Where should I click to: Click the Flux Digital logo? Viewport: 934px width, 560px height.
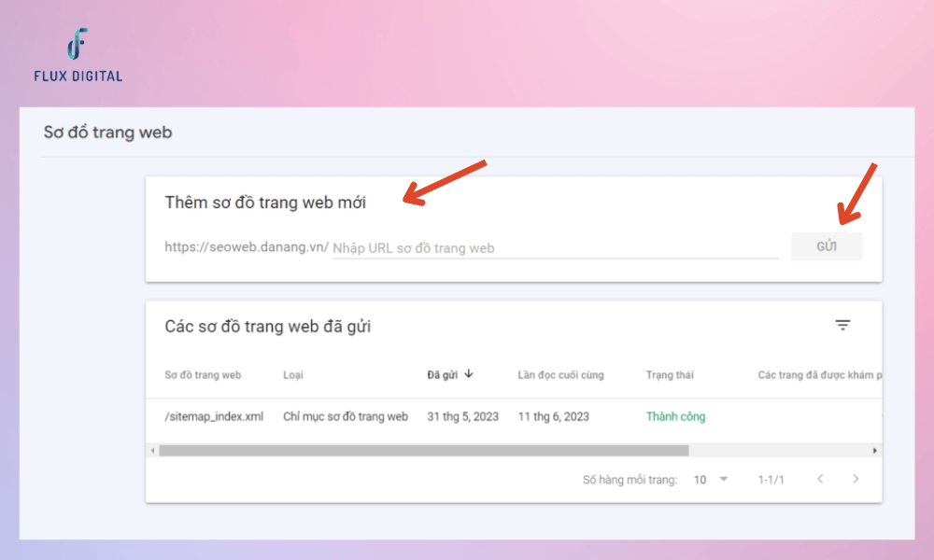tap(78, 55)
